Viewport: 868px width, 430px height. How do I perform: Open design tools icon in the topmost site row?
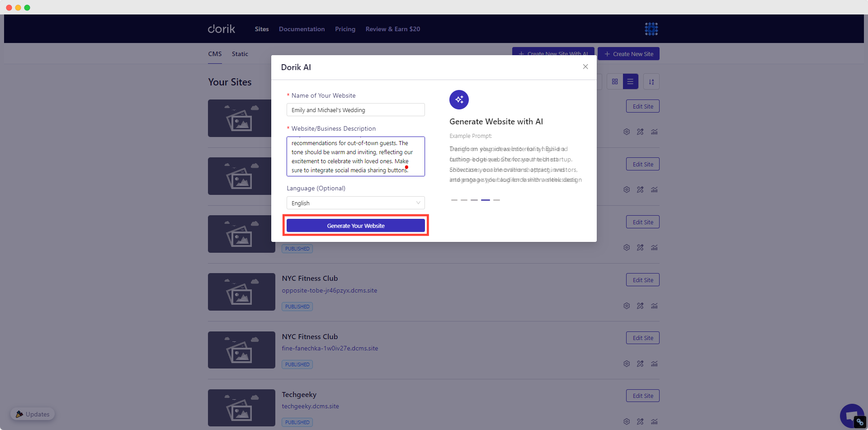(640, 132)
